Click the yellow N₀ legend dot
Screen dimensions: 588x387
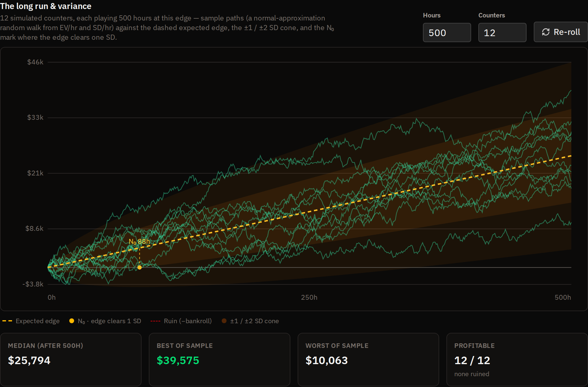point(72,321)
